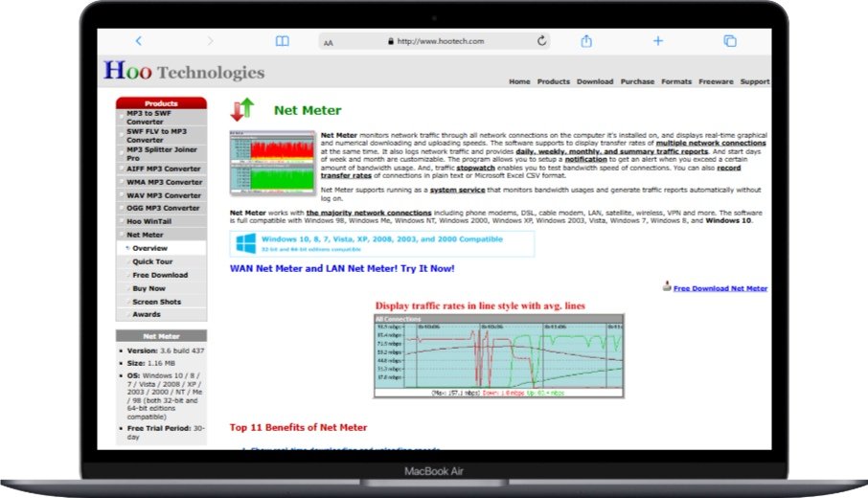Open the Awards submenu item
This screenshot has width=868, height=498.
pos(161,314)
